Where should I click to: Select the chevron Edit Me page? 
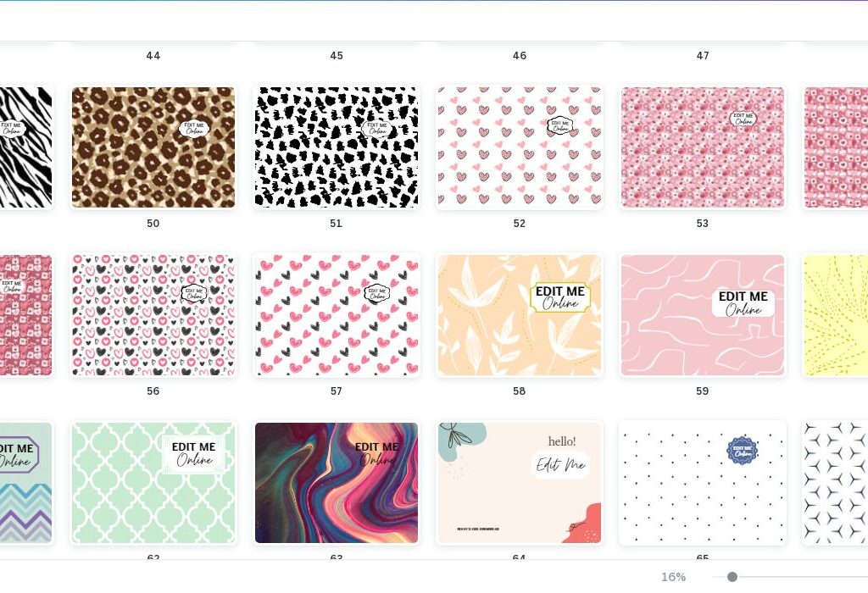click(x=26, y=483)
